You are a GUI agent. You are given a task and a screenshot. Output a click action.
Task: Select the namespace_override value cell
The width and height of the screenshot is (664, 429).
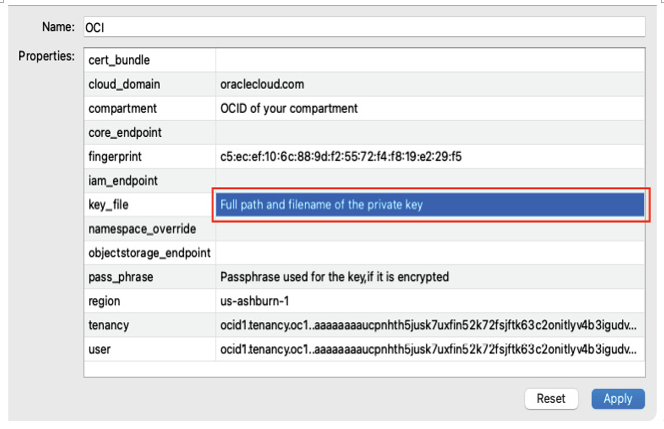point(430,229)
